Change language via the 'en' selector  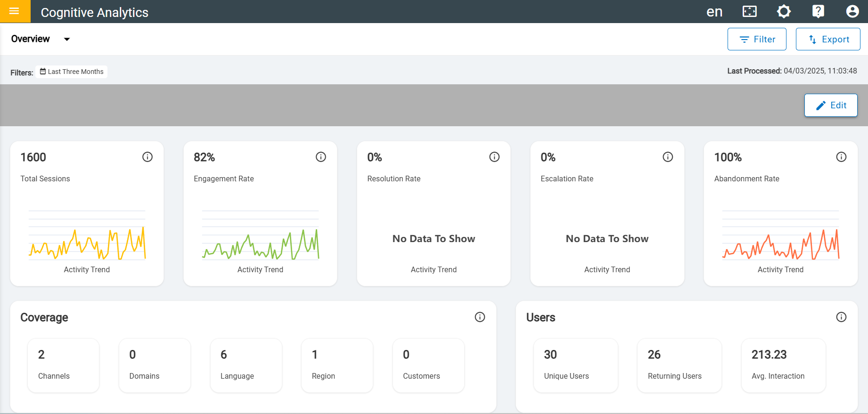[714, 12]
